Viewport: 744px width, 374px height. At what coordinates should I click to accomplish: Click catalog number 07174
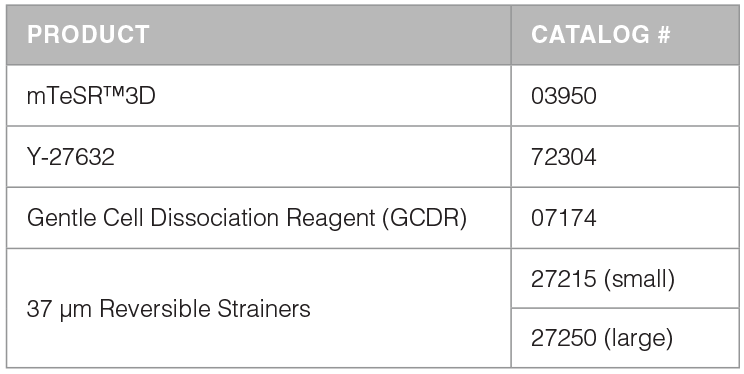[x=564, y=218]
